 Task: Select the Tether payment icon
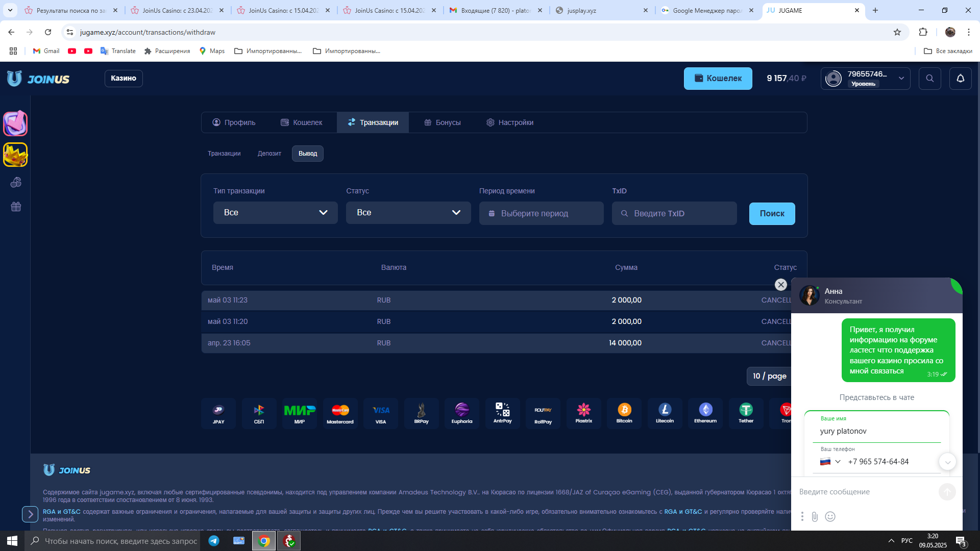746,413
